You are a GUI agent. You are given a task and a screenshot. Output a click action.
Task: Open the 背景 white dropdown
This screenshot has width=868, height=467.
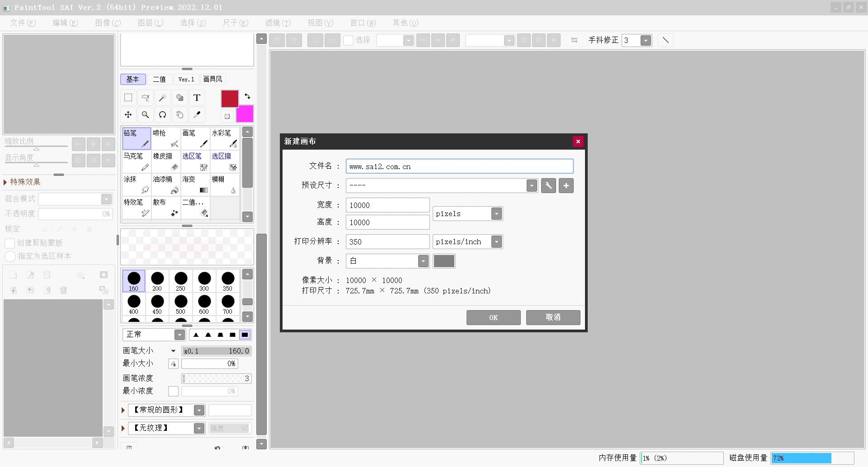(423, 261)
